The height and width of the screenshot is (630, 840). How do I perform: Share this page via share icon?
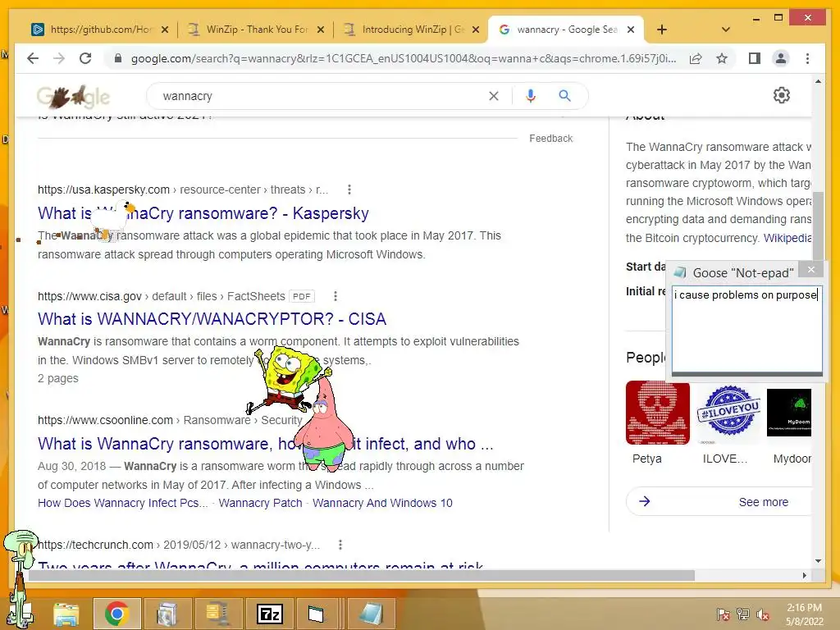(x=696, y=58)
